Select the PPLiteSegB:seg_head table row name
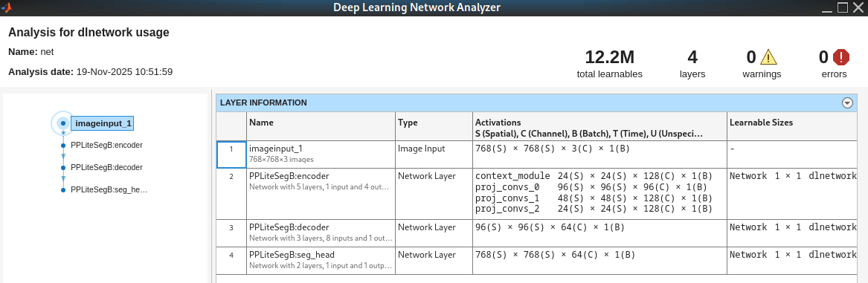This screenshot has width=868, height=283. coord(292,255)
